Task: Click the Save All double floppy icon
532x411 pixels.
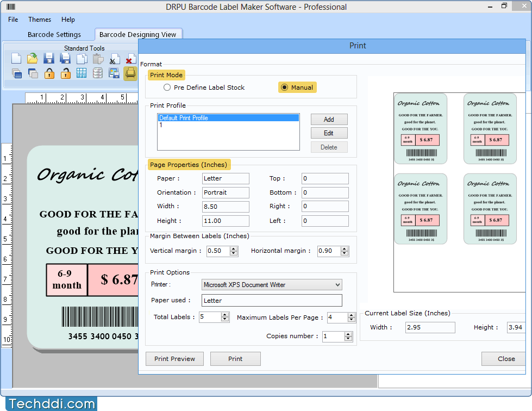Action: pyautogui.click(x=65, y=58)
